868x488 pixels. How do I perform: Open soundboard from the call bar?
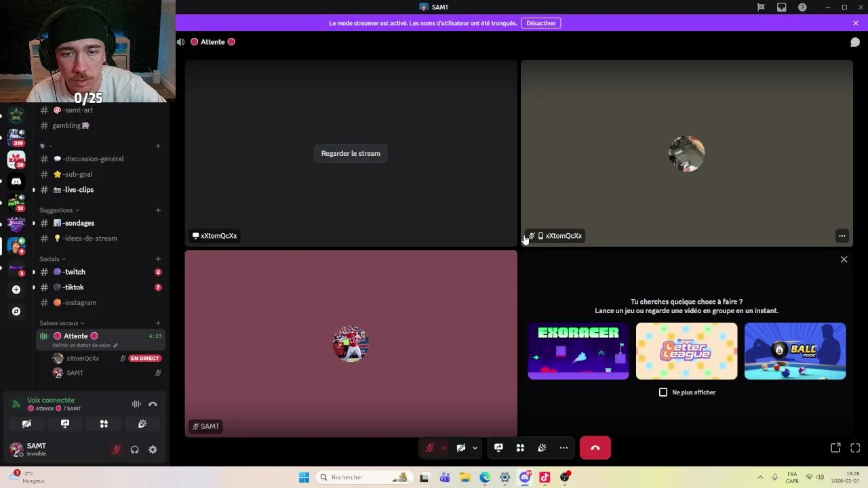(542, 448)
